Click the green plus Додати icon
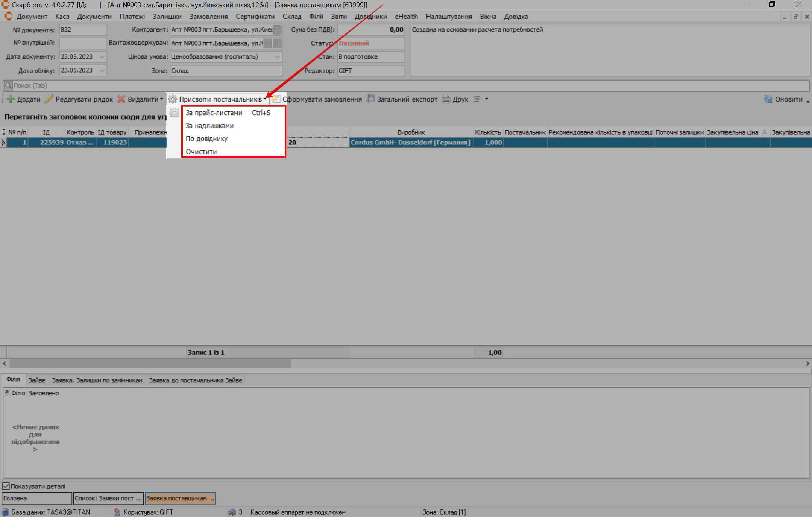812x517 pixels. pyautogui.click(x=11, y=99)
